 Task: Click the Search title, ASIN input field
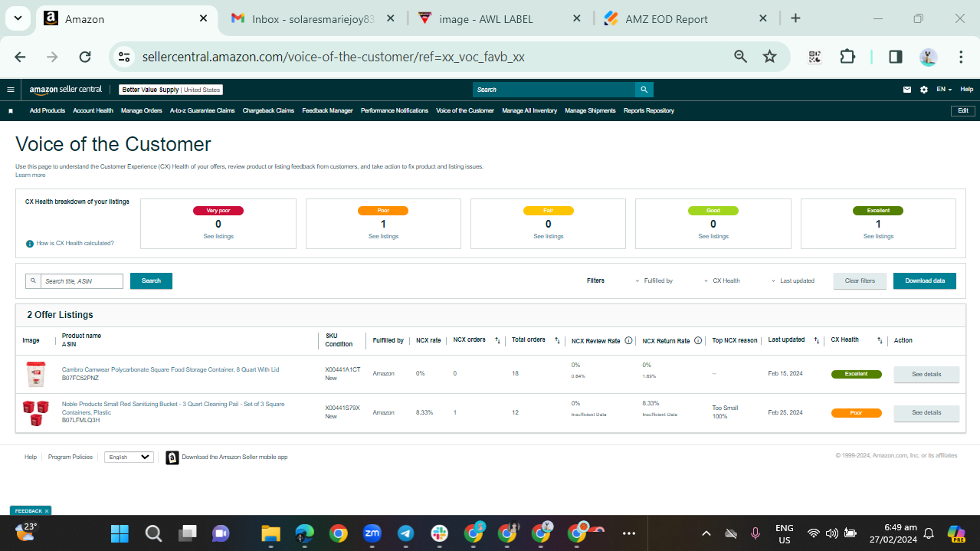[81, 281]
